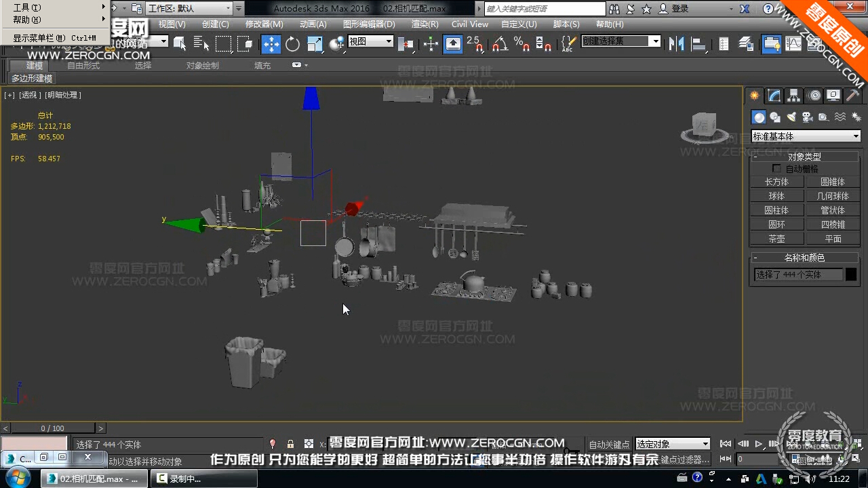868x488 pixels.
Task: Open the 选定对象 key filter dropdown
Action: [673, 444]
